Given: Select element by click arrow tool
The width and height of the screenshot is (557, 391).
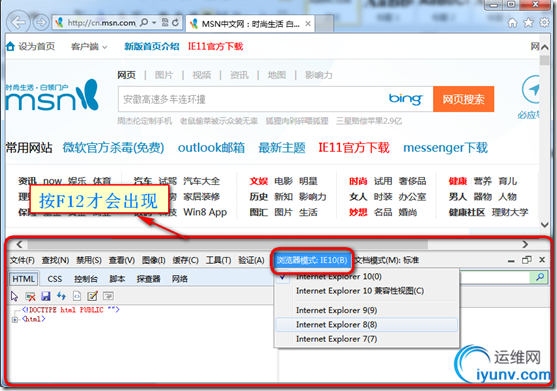Looking at the screenshot, I should [x=15, y=296].
